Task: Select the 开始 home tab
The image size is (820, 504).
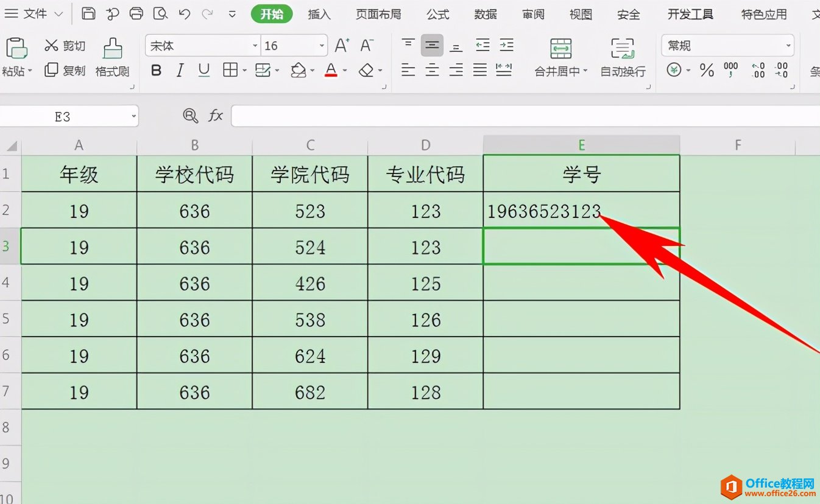Action: (x=272, y=14)
